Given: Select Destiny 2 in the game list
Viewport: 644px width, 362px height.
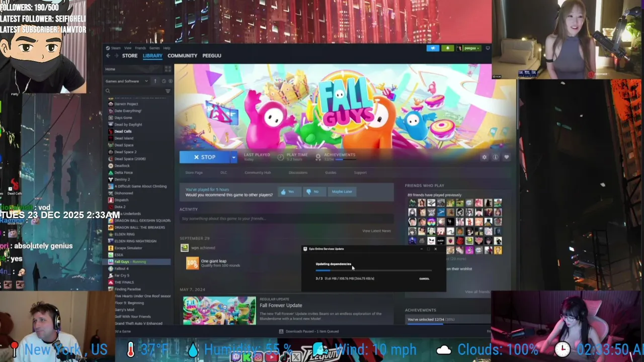Looking at the screenshot, I should coord(122,179).
